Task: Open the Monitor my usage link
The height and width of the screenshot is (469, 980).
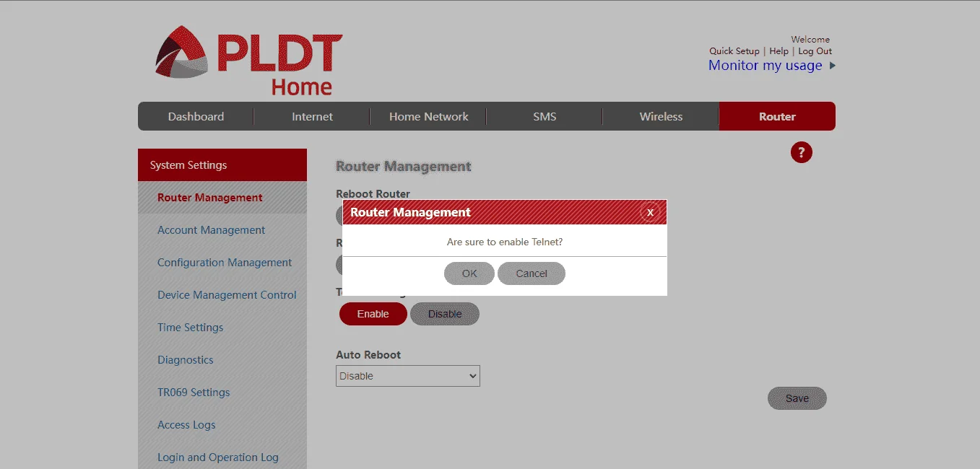Action: tap(766, 66)
